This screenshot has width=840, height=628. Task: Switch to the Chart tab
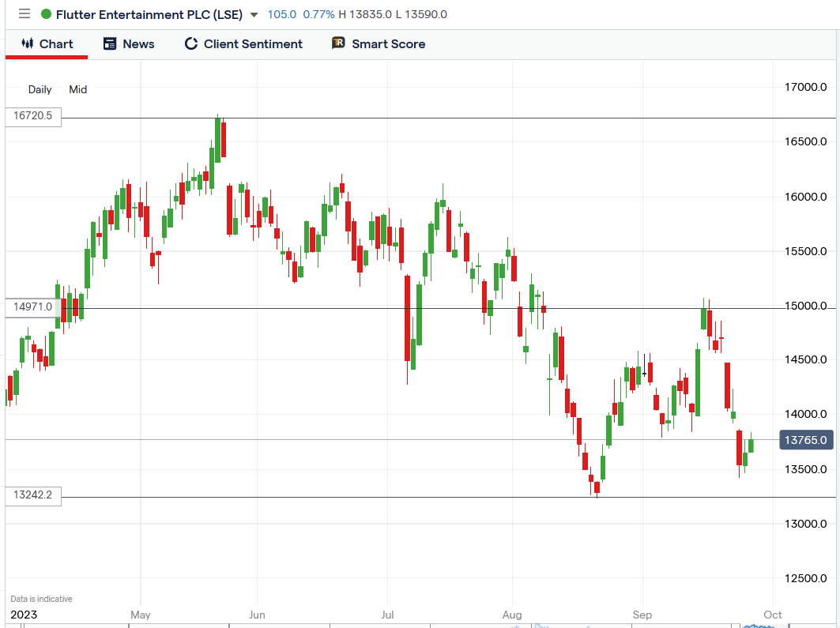47,44
